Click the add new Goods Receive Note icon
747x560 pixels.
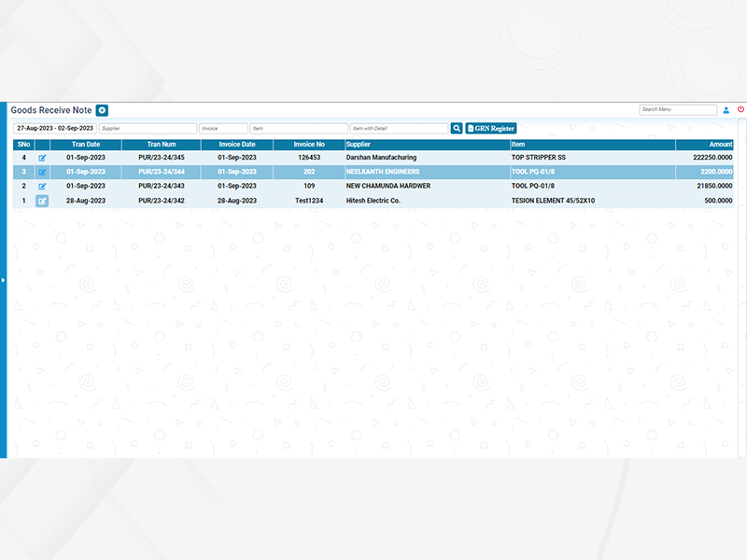(102, 110)
